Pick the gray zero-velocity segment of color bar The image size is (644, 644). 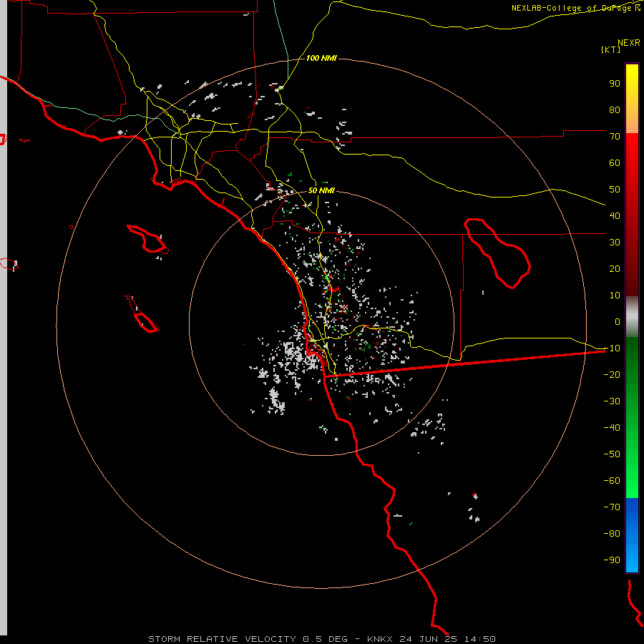632,317
